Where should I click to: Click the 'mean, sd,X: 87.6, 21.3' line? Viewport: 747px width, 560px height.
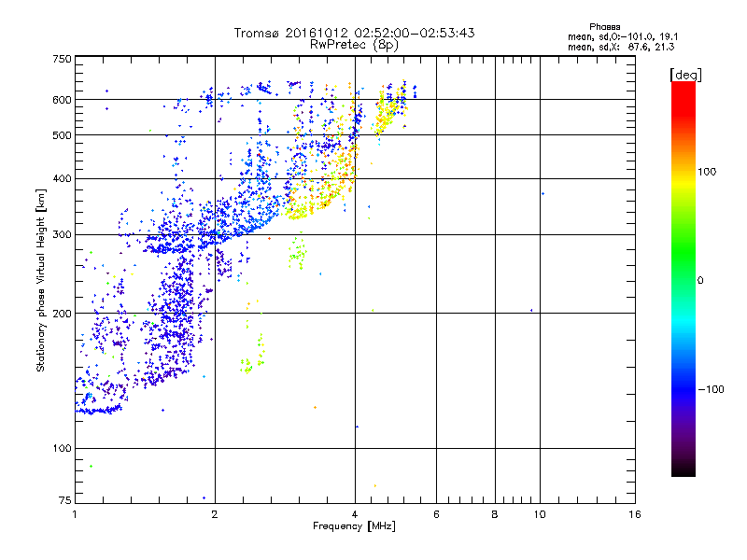pyautogui.click(x=621, y=47)
